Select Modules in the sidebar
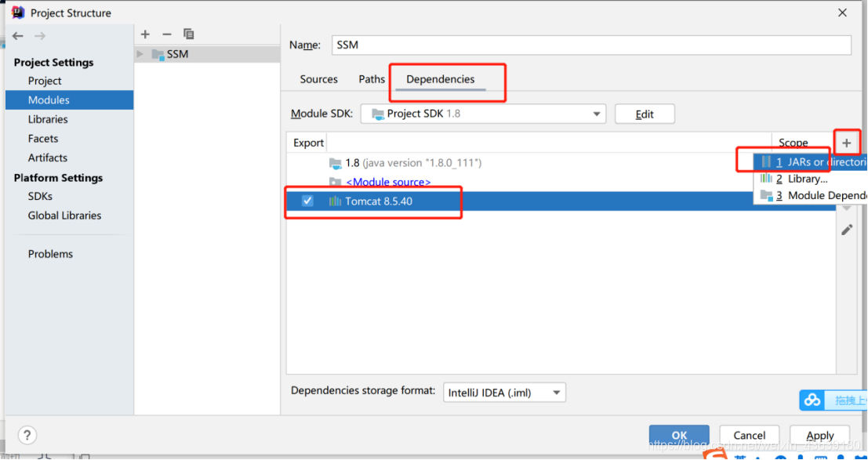This screenshot has width=868, height=460. (69, 100)
